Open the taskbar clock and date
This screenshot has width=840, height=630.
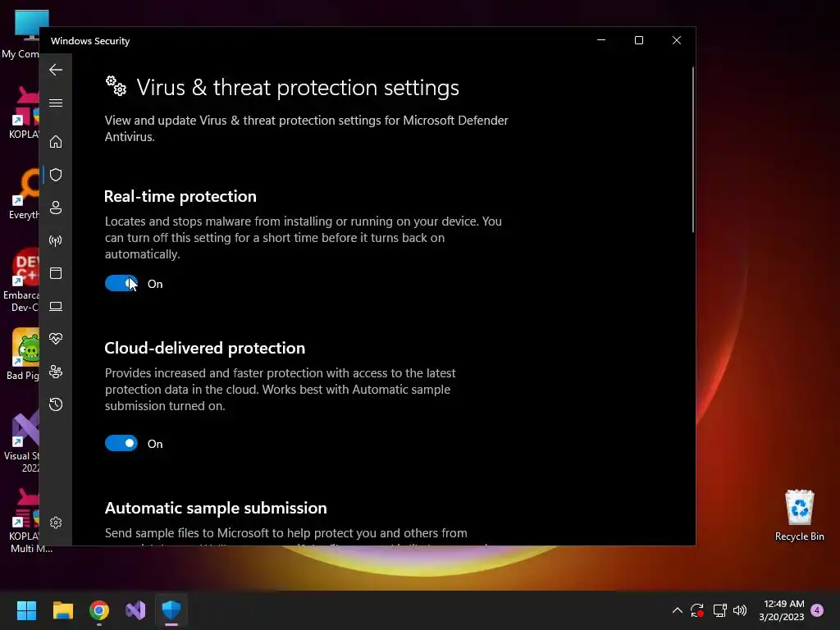(x=782, y=610)
